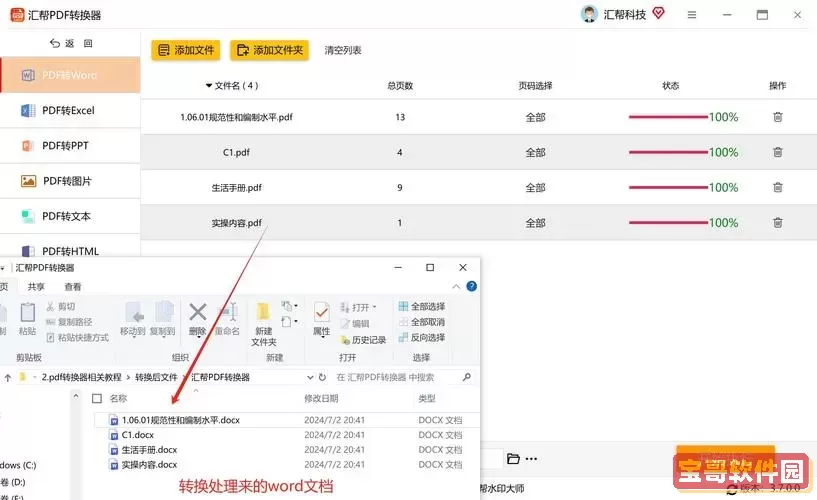Click the progress bar of 生活手册.pdf

point(669,187)
